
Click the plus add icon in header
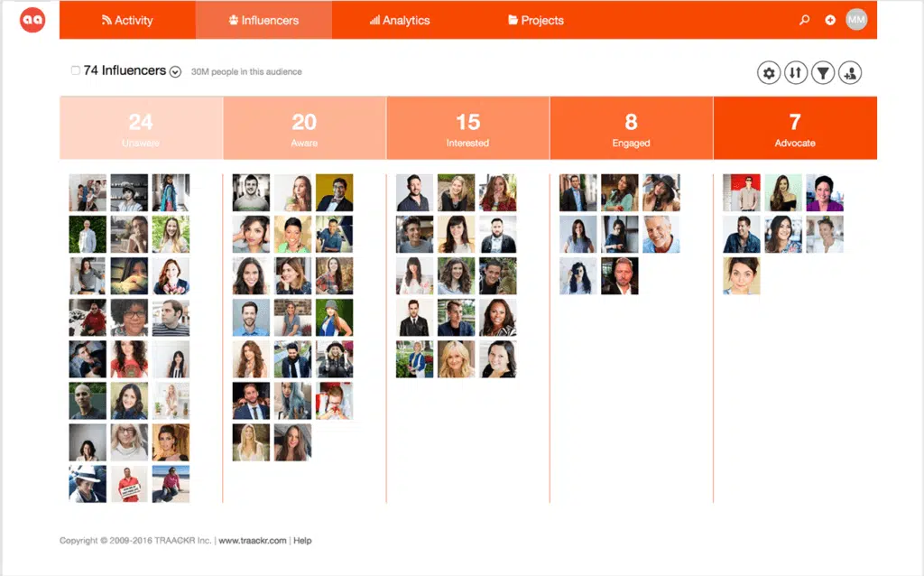click(x=830, y=20)
